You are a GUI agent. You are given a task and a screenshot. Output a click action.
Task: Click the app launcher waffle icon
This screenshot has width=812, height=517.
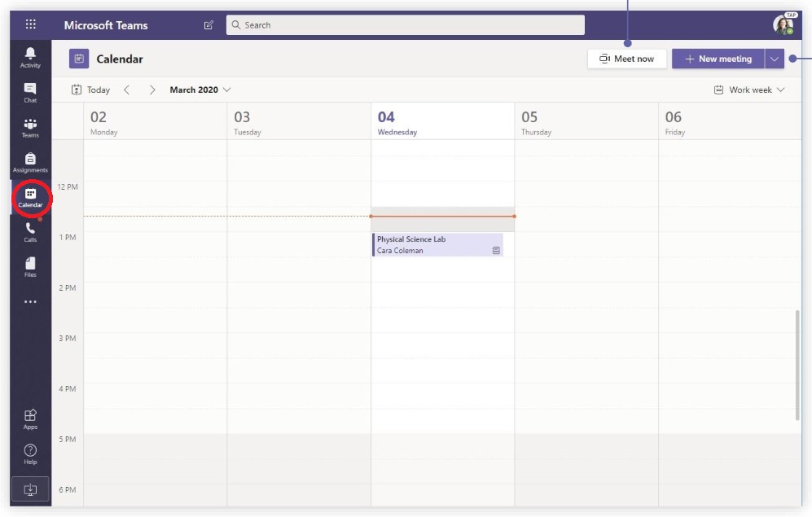31,24
